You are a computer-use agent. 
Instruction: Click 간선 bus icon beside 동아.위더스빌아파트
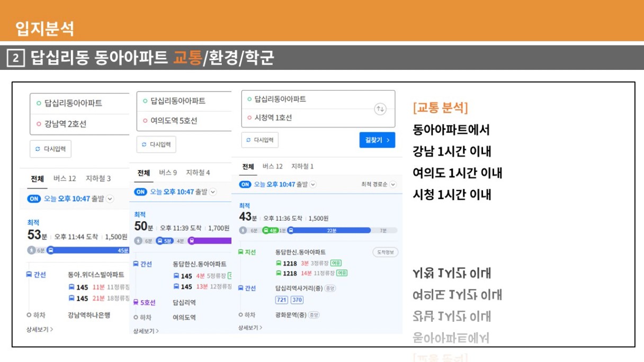pyautogui.click(x=29, y=275)
